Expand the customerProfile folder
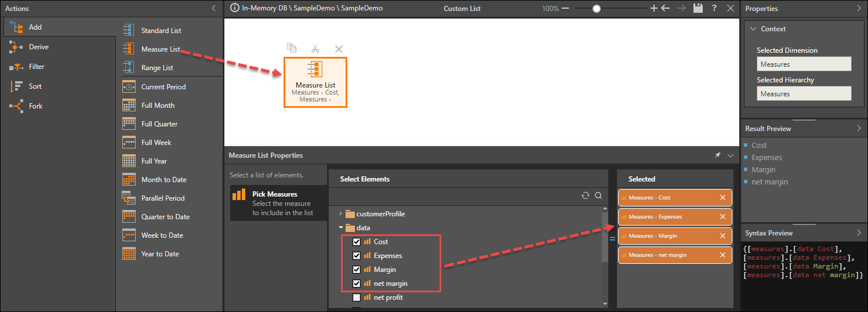 (341, 214)
